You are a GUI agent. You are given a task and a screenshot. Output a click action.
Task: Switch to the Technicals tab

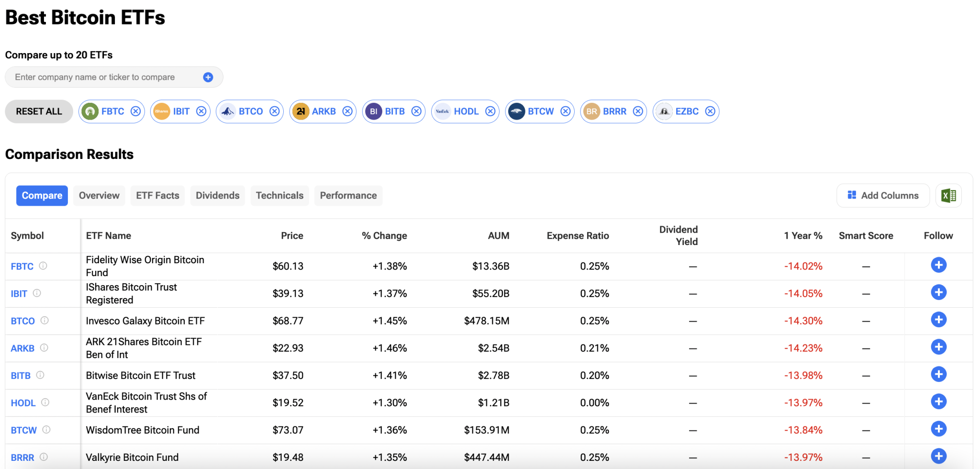pos(280,195)
